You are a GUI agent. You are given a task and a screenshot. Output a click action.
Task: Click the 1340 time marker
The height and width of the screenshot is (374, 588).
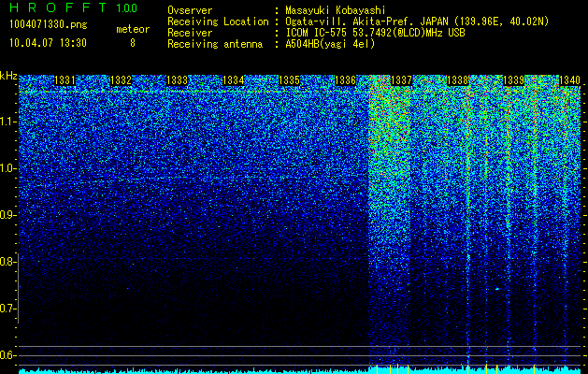point(569,80)
